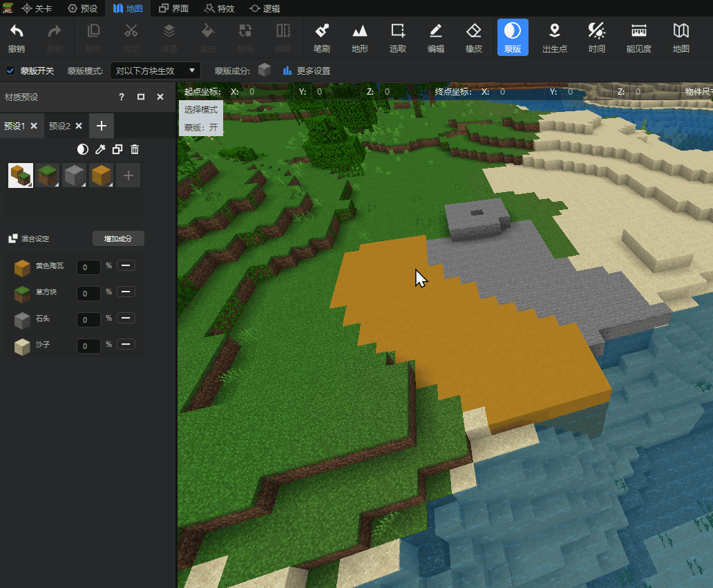Screen dimensions: 713x588
Task: Click the mask half-circle icon in preset panel
Action: (83, 149)
